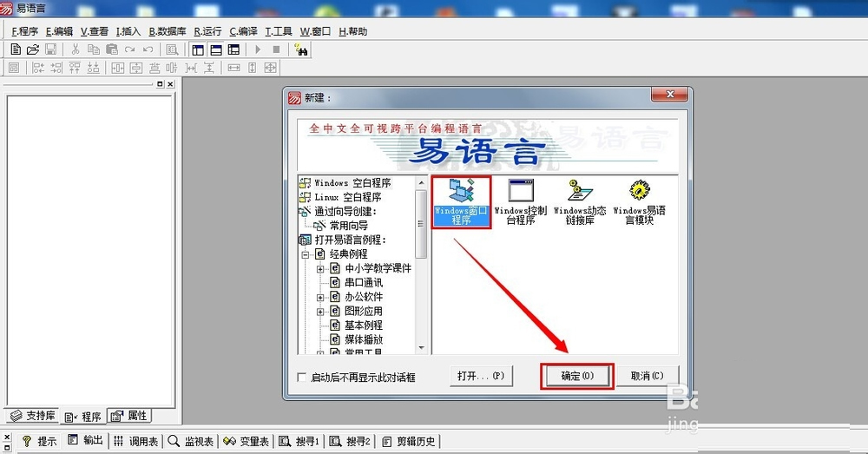The height and width of the screenshot is (454, 868).
Task: Close the left work panel
Action: [x=170, y=84]
